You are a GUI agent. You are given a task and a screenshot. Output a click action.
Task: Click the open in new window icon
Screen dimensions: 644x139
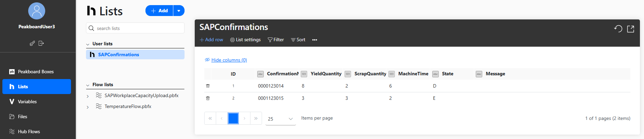pos(631,29)
